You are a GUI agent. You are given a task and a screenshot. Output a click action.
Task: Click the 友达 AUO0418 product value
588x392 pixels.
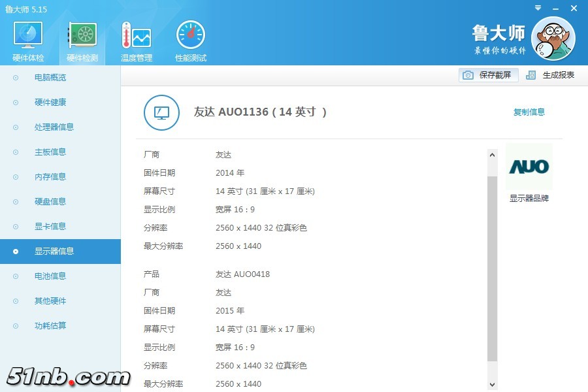pyautogui.click(x=242, y=274)
